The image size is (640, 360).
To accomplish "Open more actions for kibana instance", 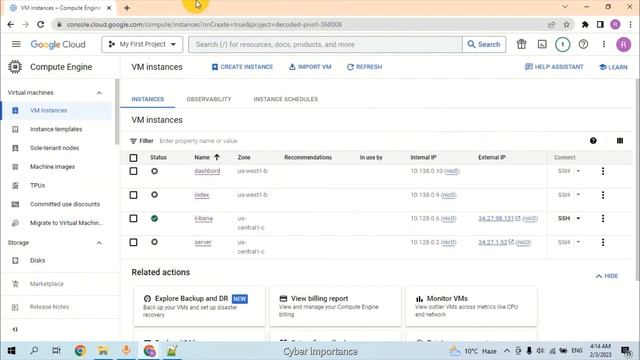I will 603,218.
